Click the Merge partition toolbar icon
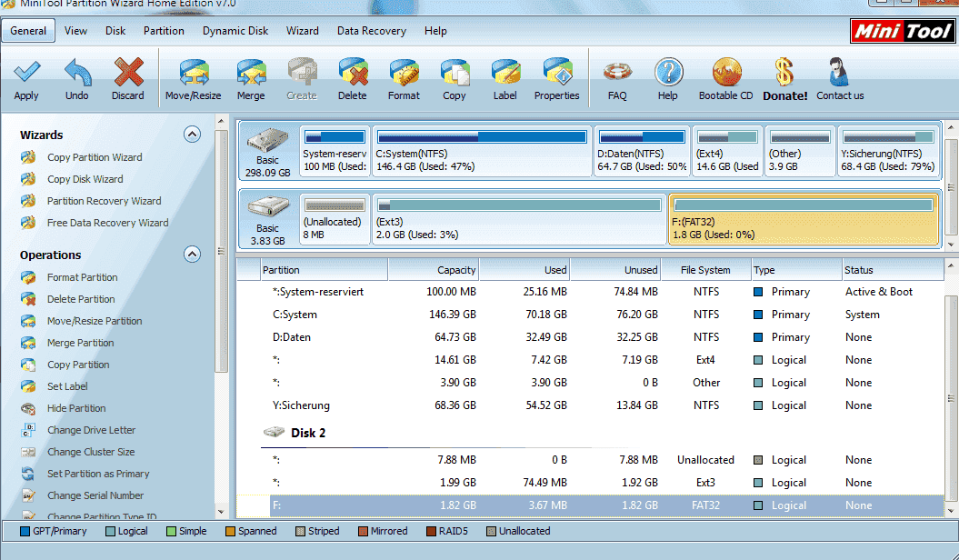 (251, 72)
